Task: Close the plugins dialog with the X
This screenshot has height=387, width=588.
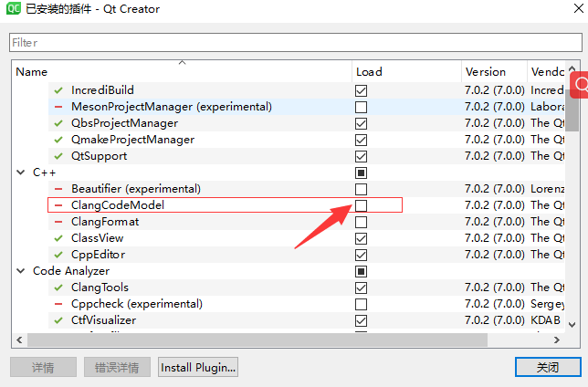Action: 579,8
